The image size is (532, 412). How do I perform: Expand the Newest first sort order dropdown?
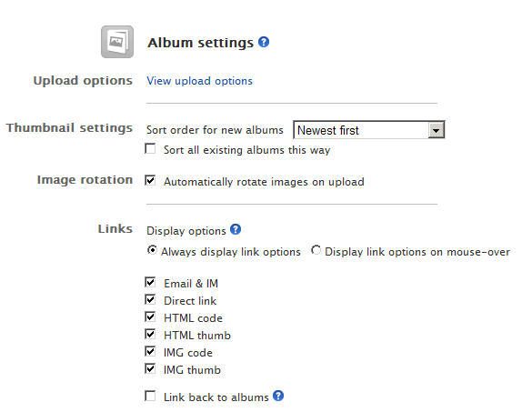[x=368, y=130]
